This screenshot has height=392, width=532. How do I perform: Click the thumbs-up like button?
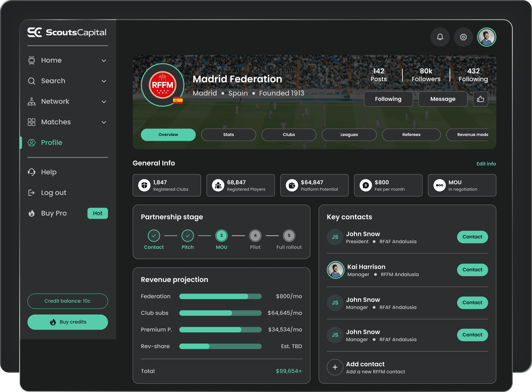tap(480, 99)
